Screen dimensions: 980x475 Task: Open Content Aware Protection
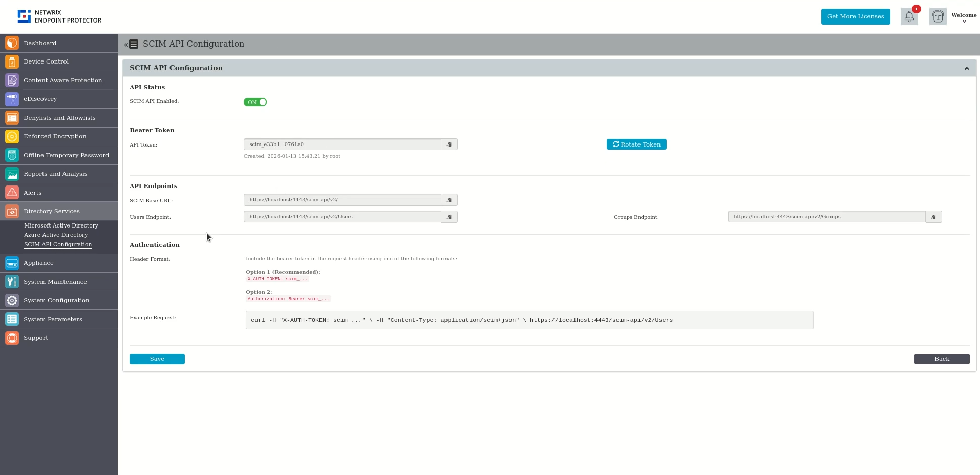tap(62, 80)
